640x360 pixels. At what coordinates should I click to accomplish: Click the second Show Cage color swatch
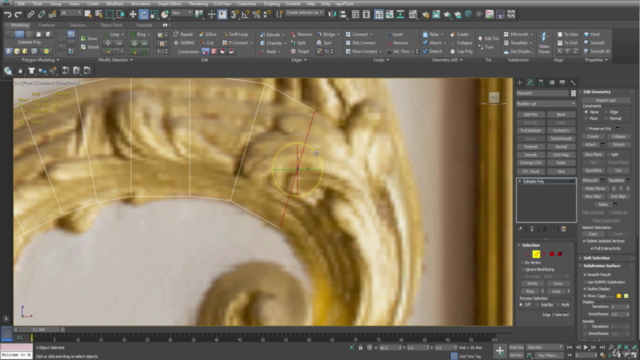[626, 296]
